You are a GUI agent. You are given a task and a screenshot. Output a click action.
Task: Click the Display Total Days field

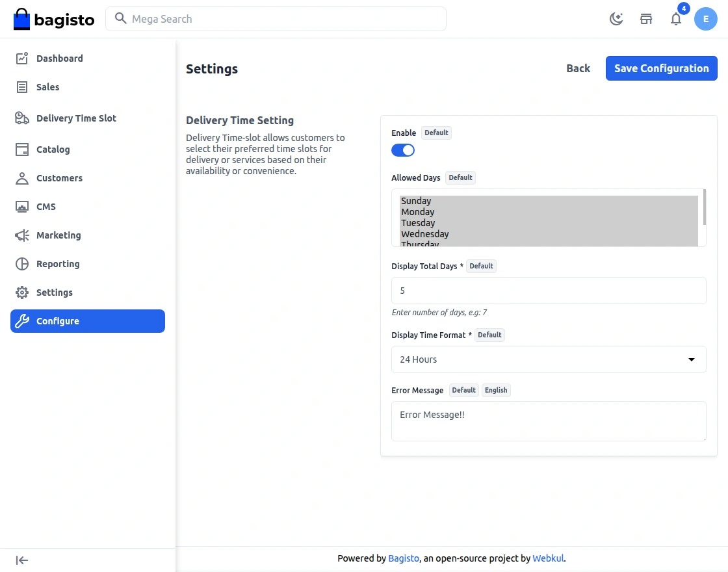(549, 291)
